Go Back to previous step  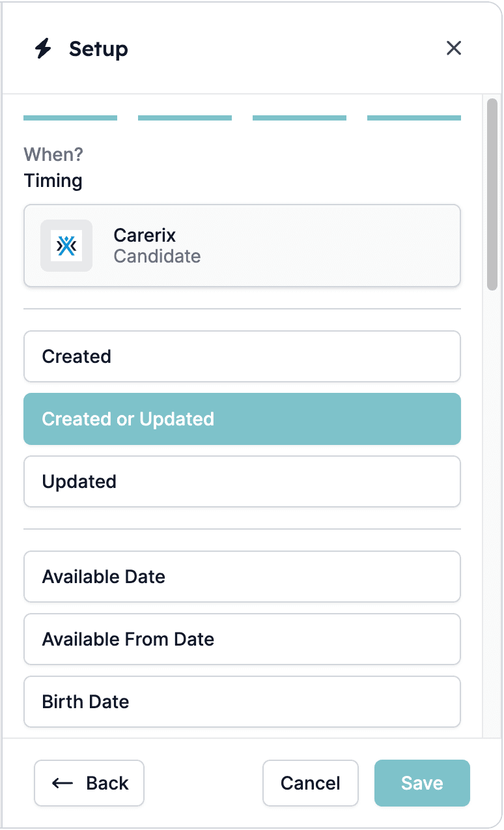89,783
